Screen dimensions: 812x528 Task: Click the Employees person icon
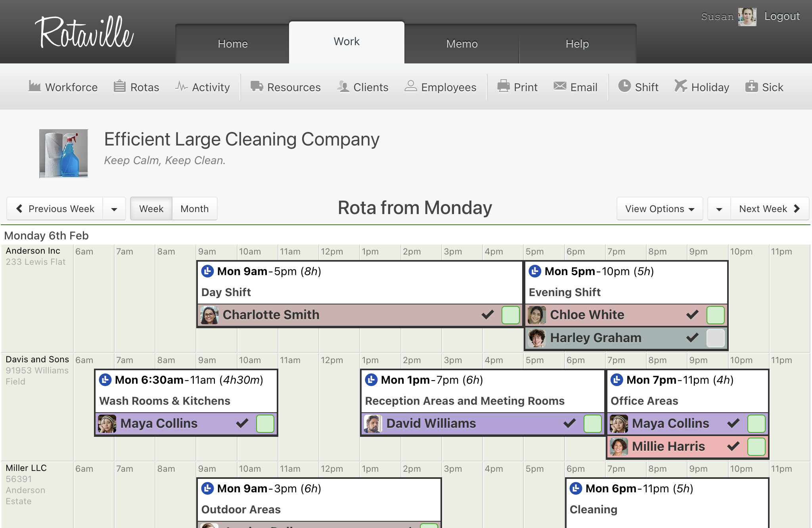(x=411, y=86)
